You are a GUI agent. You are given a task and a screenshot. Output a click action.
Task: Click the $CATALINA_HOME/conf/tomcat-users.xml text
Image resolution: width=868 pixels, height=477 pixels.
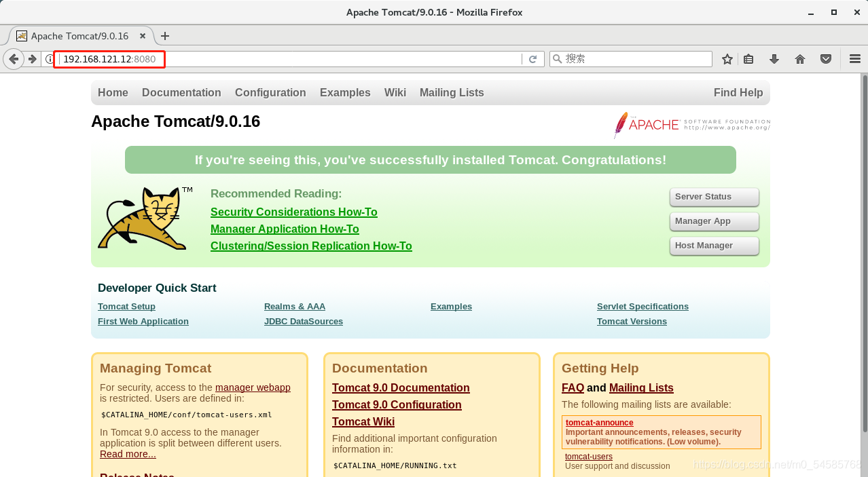pos(187,415)
